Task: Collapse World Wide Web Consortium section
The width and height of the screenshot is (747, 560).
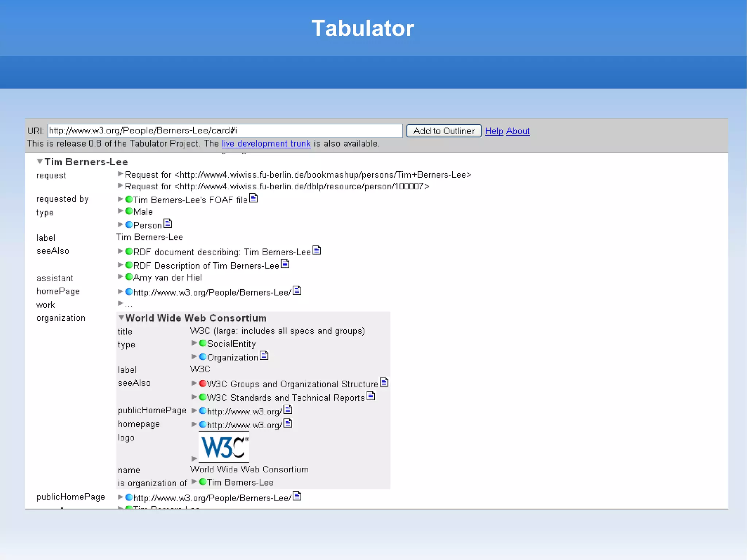Action: [121, 317]
